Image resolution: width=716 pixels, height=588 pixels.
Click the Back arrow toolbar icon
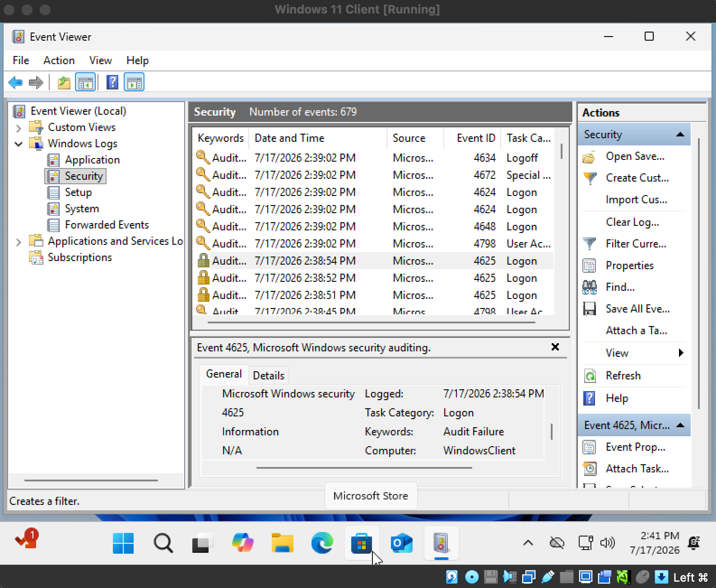coord(15,83)
